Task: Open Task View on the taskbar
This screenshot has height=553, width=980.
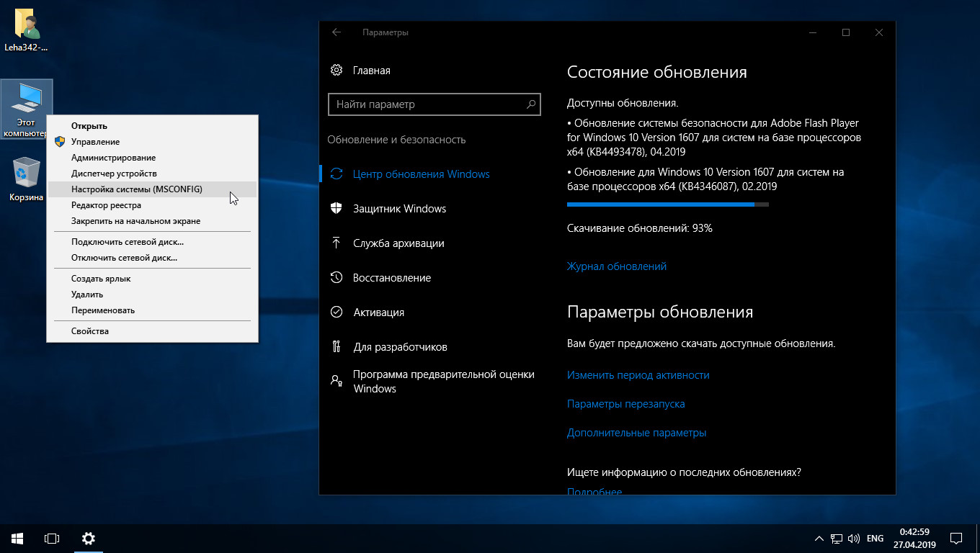Action: click(52, 538)
